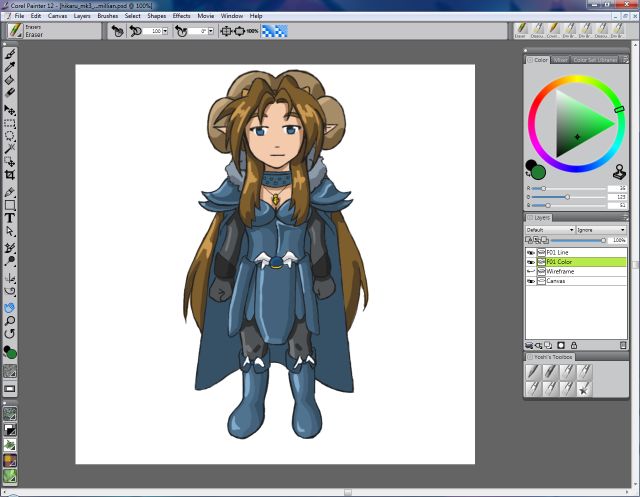Viewport: 640px width, 497px height.
Task: Open the angle value dropdown arrow
Action: pyautogui.click(x=211, y=31)
